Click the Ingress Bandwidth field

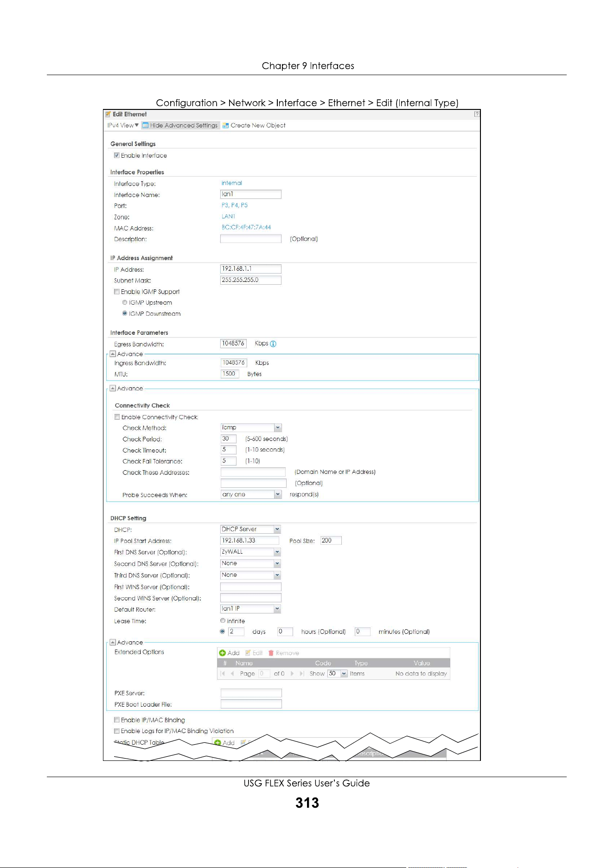coord(234,363)
